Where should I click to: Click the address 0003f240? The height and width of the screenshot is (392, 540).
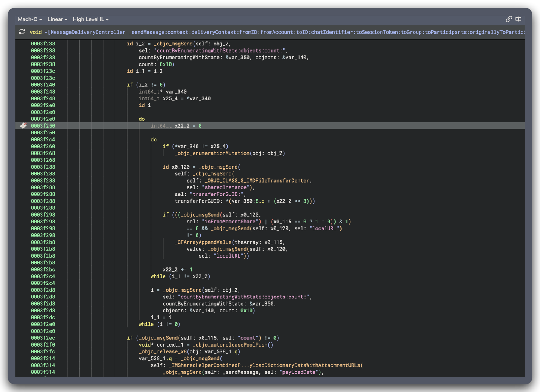click(x=43, y=85)
